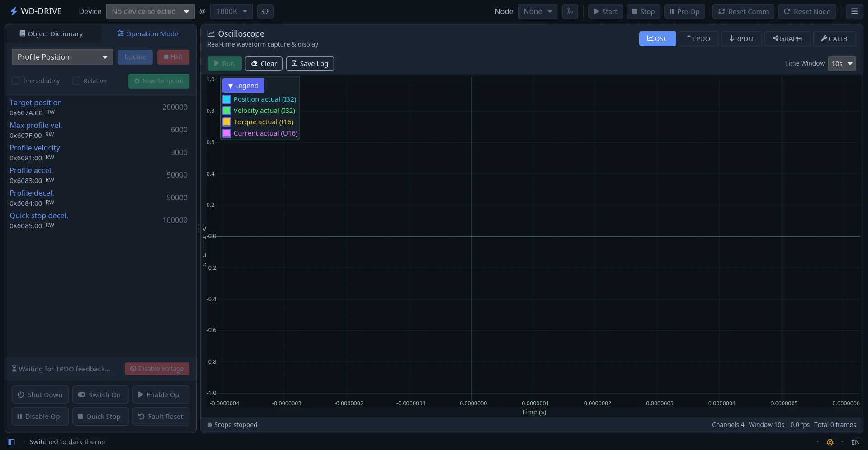Switch language via EN button

(855, 442)
